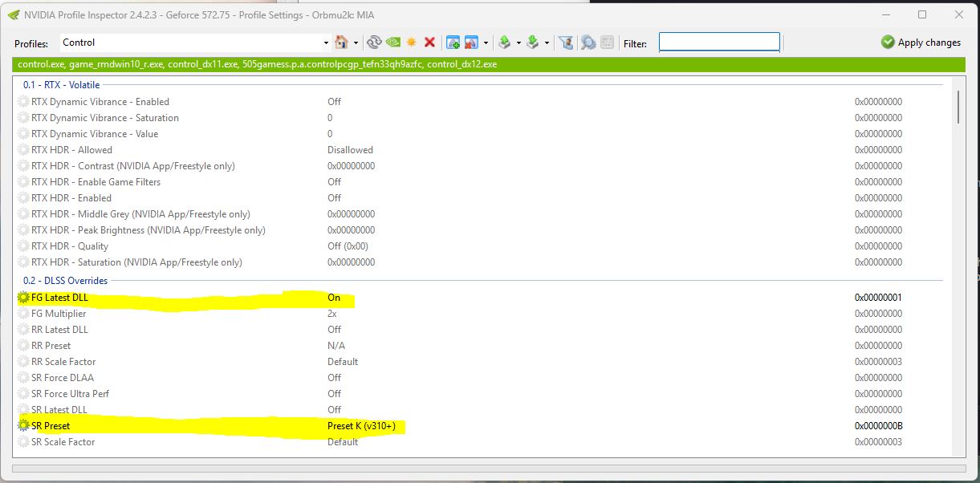Restore profile to NVIDIA defaults (green logo)
The height and width of the screenshot is (483, 980).
[392, 43]
